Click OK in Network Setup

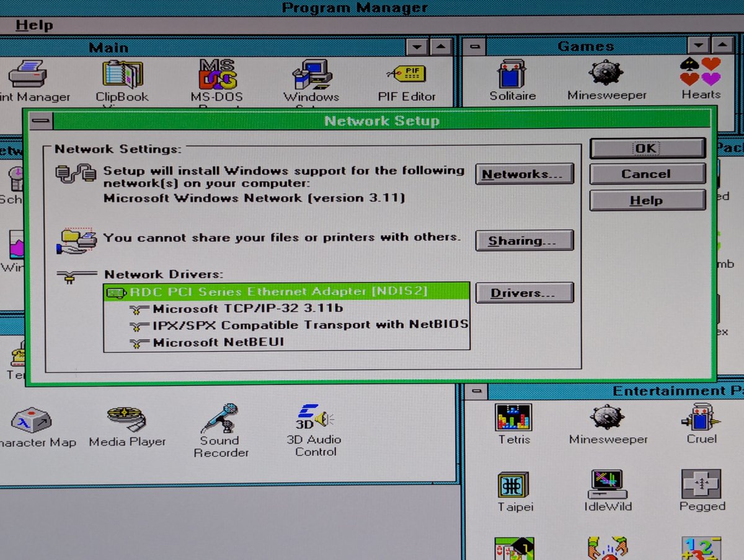point(647,148)
